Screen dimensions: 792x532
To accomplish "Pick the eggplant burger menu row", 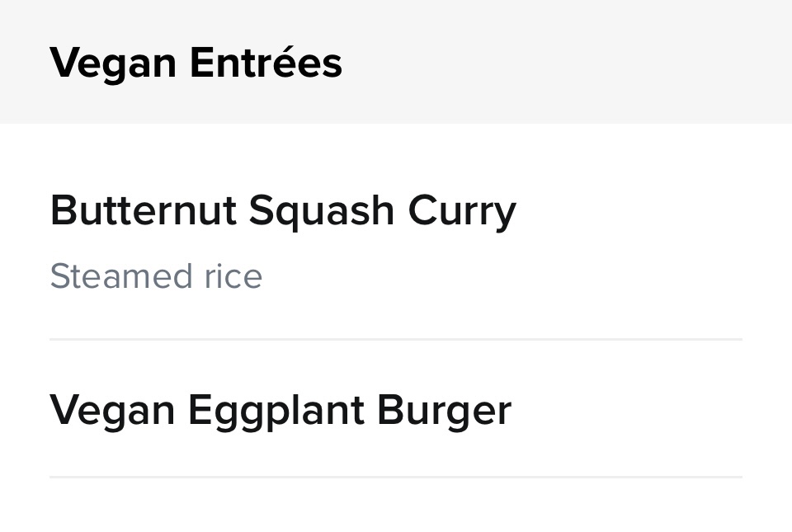I will tap(396, 410).
